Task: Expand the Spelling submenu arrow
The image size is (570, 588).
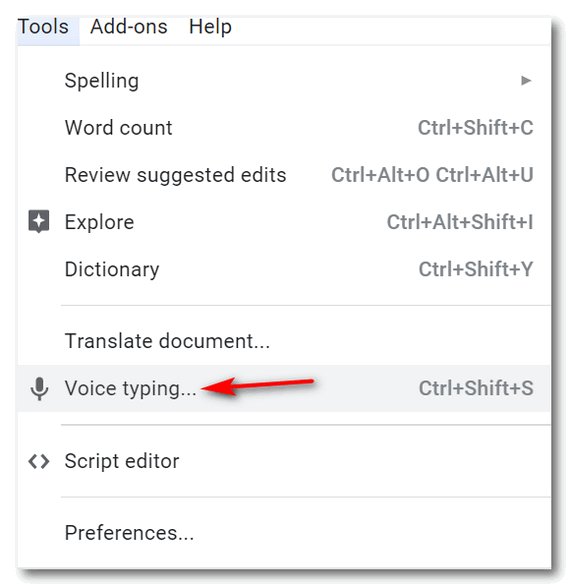Action: coord(526,80)
